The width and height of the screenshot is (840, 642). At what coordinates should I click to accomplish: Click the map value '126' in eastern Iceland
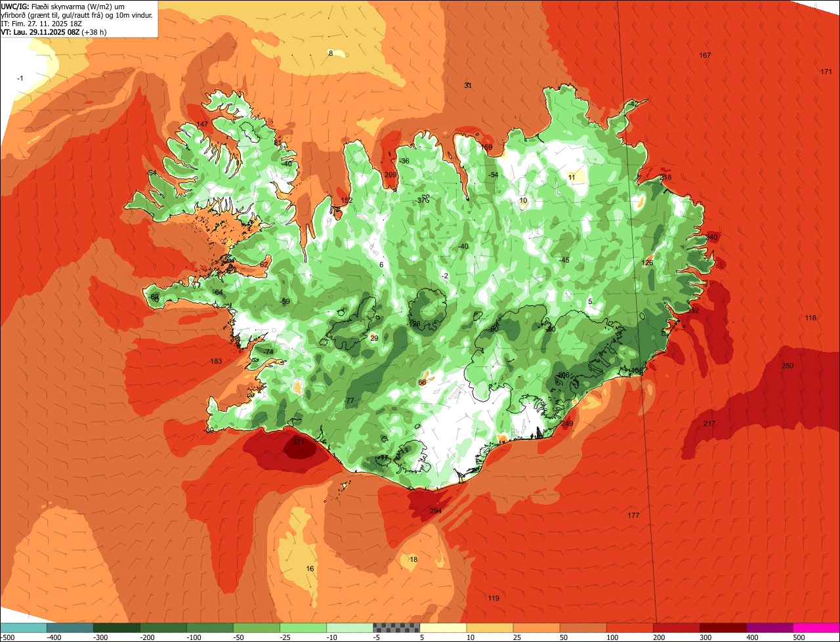[647, 263]
